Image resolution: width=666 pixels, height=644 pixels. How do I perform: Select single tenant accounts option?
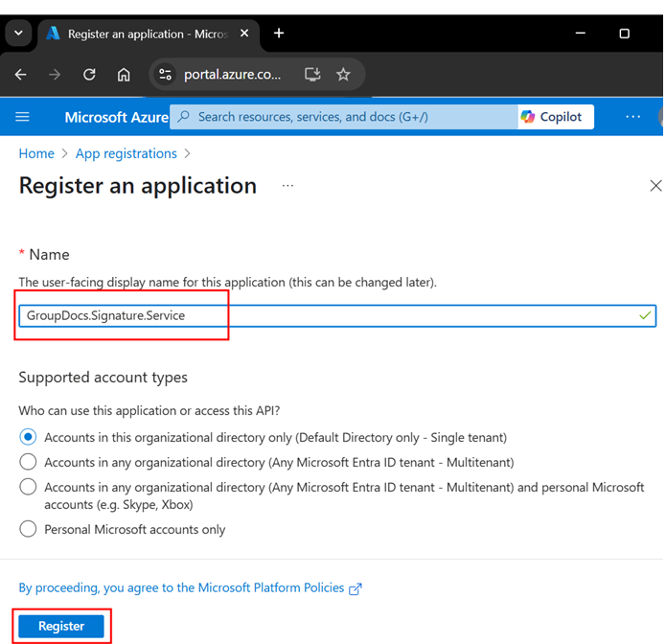(x=29, y=437)
